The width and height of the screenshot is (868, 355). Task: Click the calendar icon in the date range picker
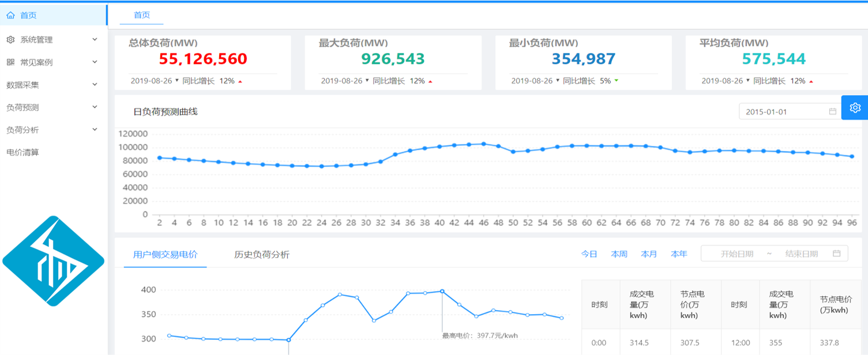pos(836,254)
